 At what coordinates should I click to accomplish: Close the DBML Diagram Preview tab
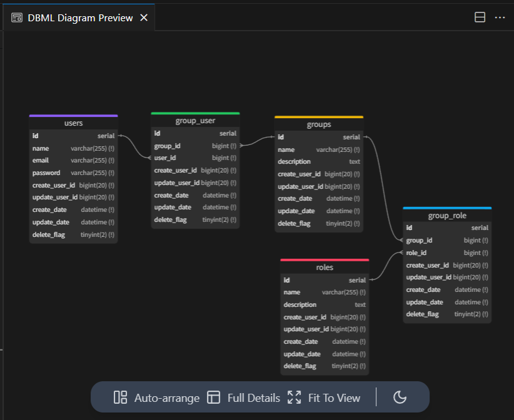[x=144, y=17]
